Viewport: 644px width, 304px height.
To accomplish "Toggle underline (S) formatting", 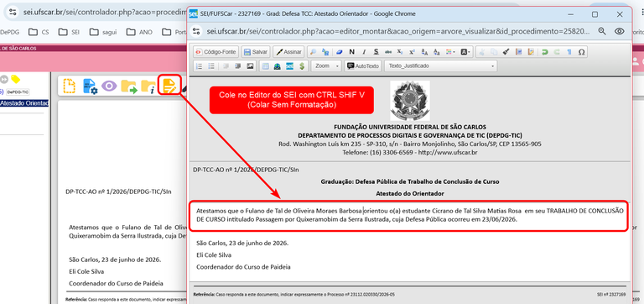I will tap(376, 52).
